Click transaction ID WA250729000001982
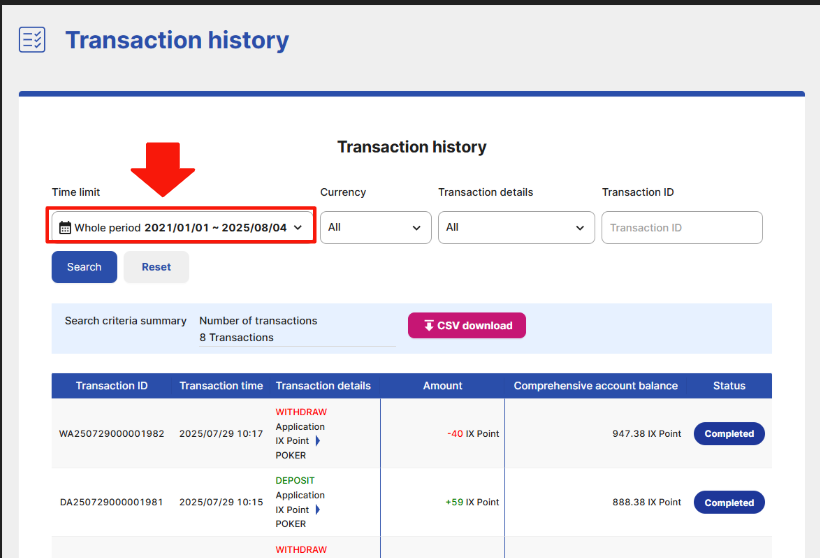Screen dimensions: 820x558 point(111,434)
